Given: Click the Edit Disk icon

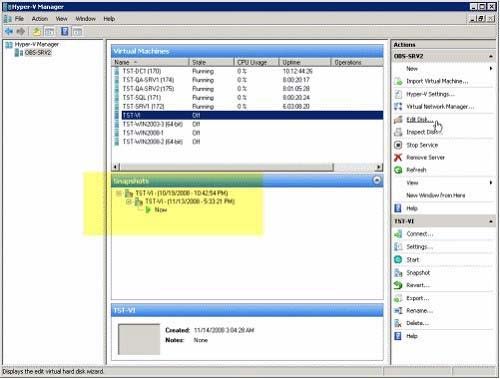Looking at the screenshot, I should click(x=398, y=119).
